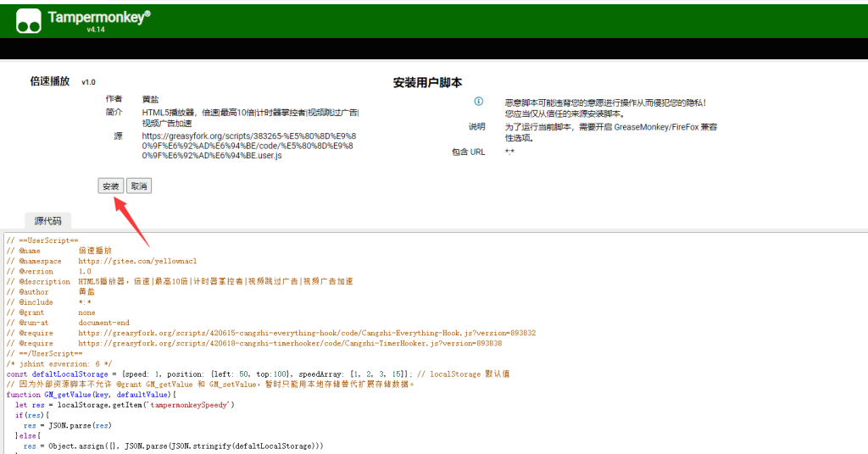
Task: Click the @namespace gitee.com/yellownacl line
Action: 102,261
